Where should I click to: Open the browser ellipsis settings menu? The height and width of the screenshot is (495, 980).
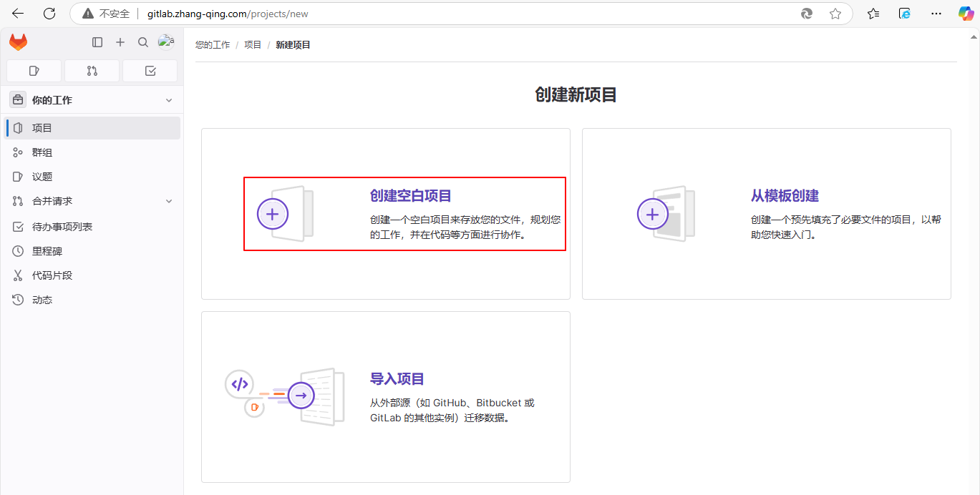click(936, 14)
